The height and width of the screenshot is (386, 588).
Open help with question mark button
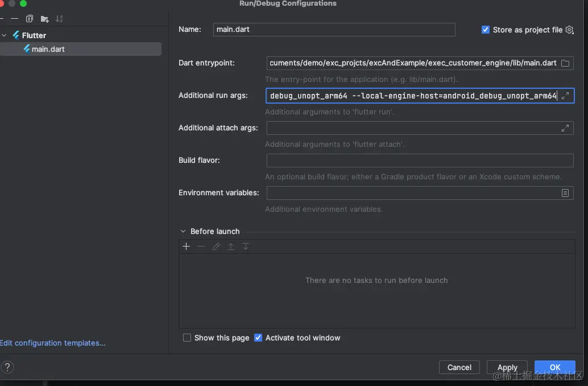pos(7,367)
